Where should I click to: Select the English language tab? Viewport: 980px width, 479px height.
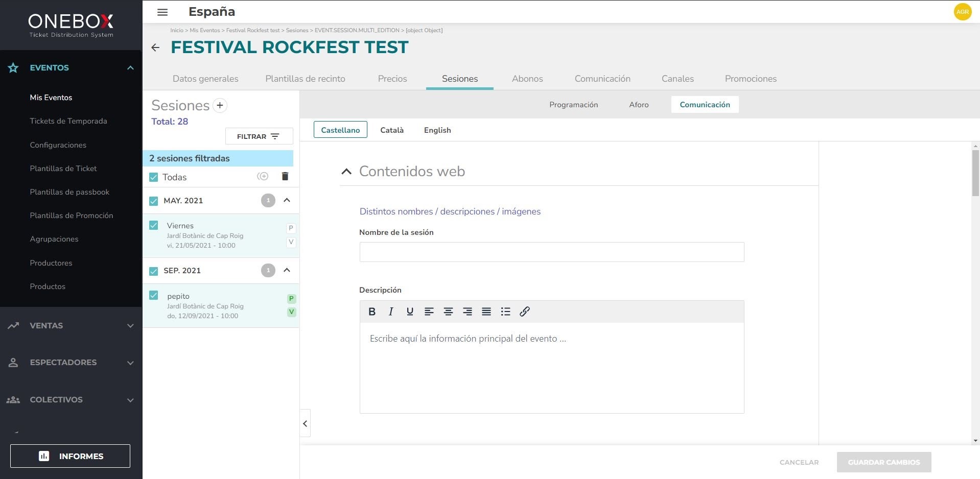click(x=437, y=130)
